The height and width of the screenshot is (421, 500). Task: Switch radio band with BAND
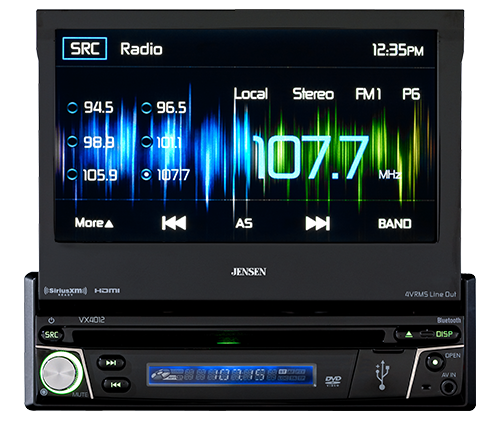tap(395, 224)
